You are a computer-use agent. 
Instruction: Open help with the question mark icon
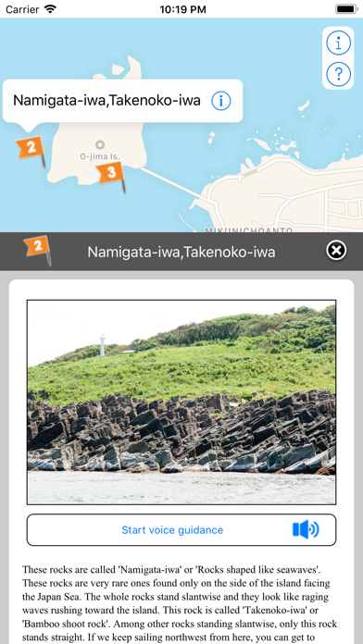[338, 74]
